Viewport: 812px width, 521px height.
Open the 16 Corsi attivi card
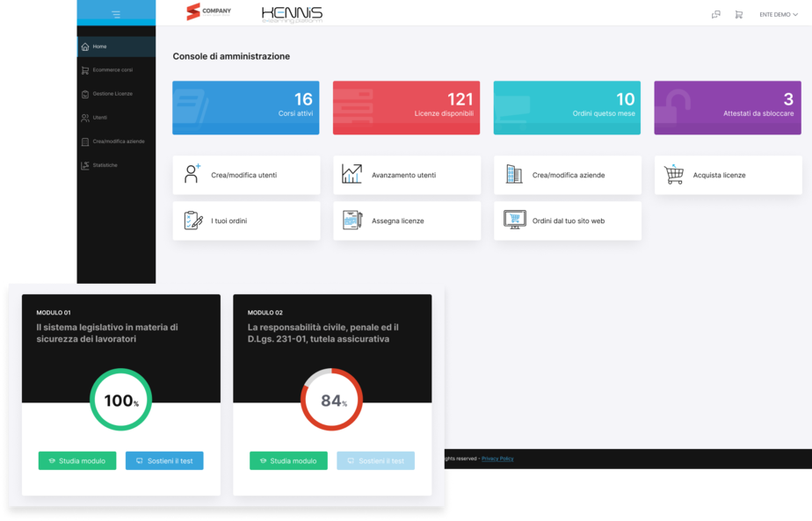click(245, 107)
